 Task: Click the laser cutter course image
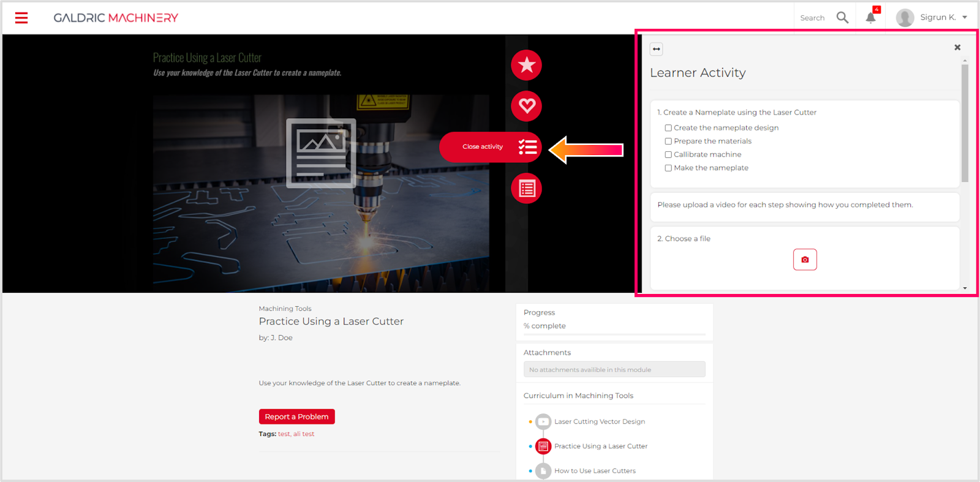[321, 193]
